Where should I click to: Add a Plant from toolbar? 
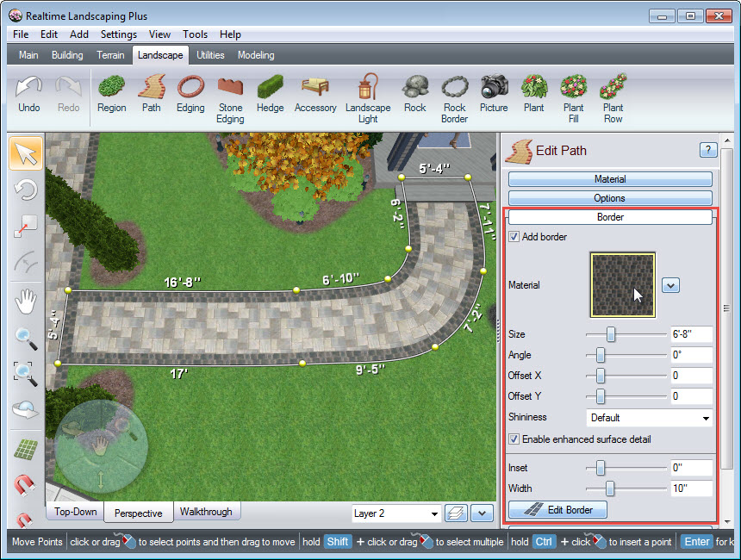click(533, 95)
